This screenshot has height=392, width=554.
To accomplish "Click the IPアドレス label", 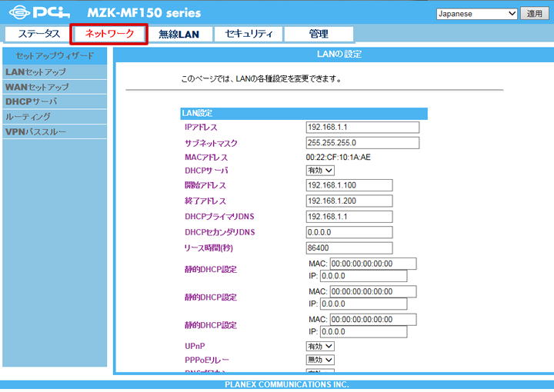I will [x=201, y=128].
